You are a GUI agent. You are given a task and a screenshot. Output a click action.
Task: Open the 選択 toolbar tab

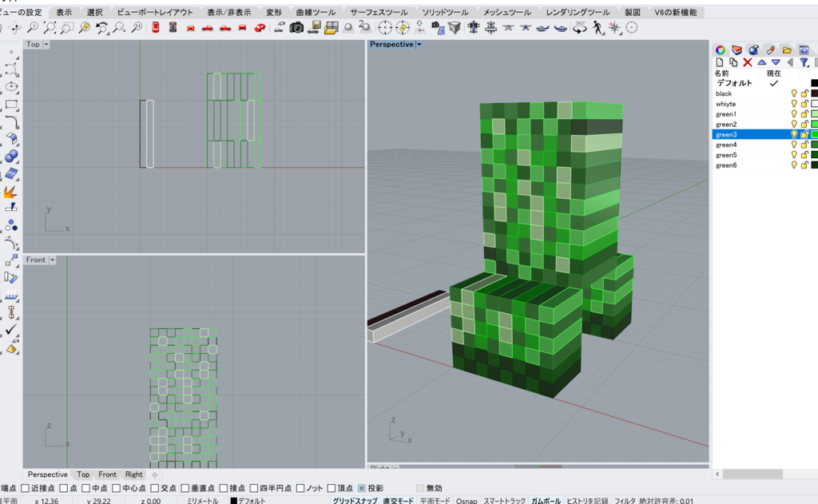94,12
